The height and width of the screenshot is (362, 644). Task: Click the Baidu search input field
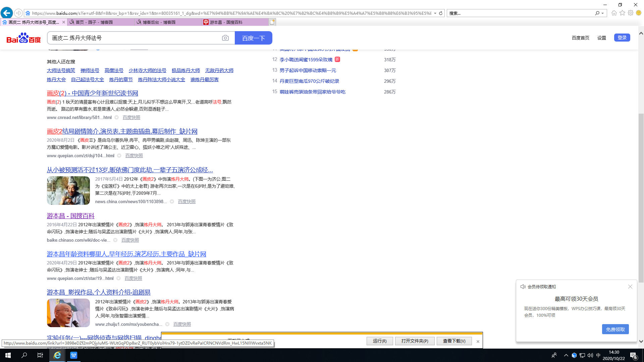pos(134,38)
